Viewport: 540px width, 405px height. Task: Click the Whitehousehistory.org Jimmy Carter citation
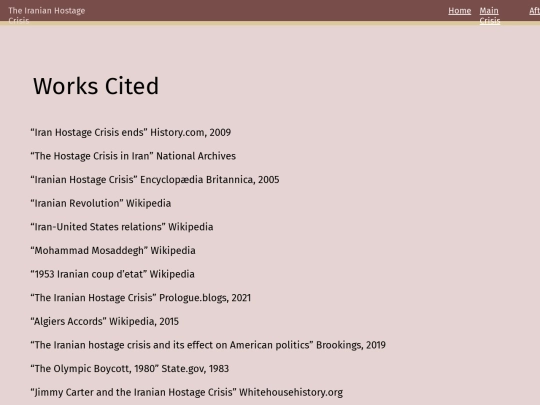[x=186, y=392]
